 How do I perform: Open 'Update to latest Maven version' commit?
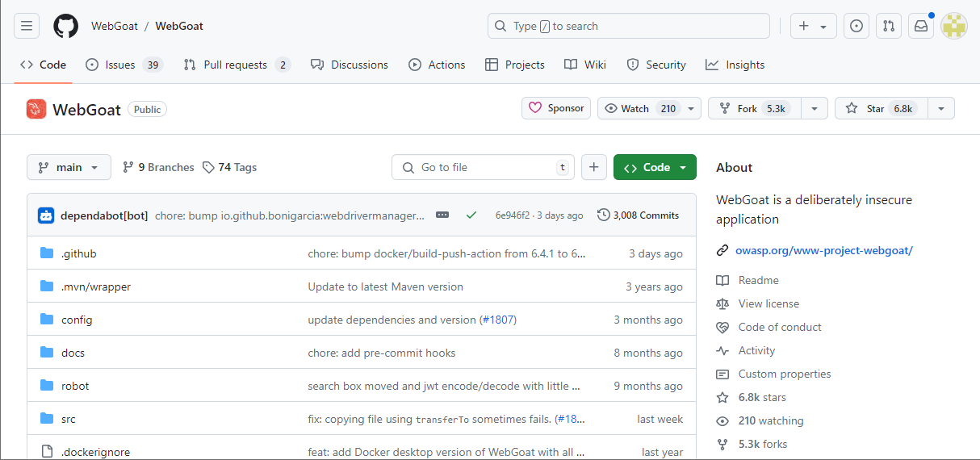point(386,286)
